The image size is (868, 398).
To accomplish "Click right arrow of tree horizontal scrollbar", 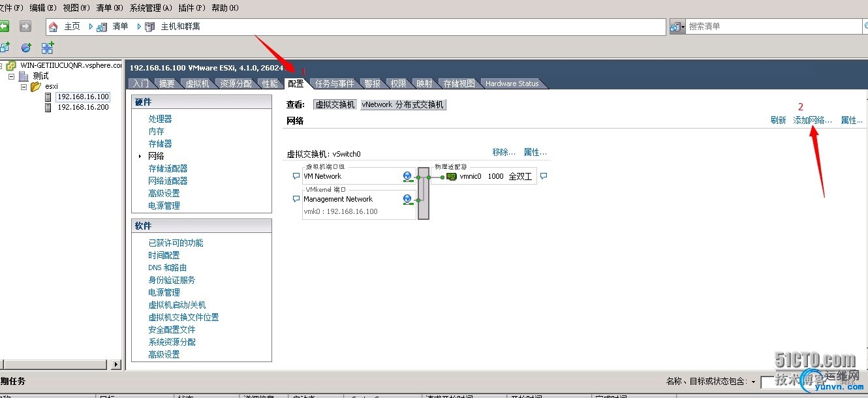I will [117, 365].
